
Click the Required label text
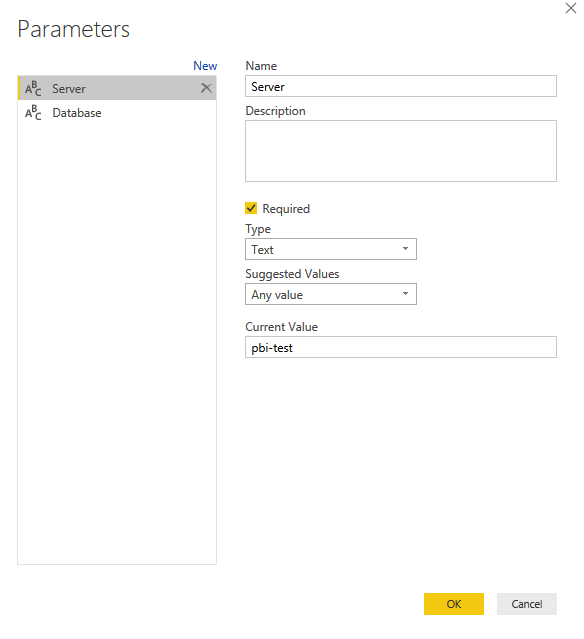(x=286, y=209)
